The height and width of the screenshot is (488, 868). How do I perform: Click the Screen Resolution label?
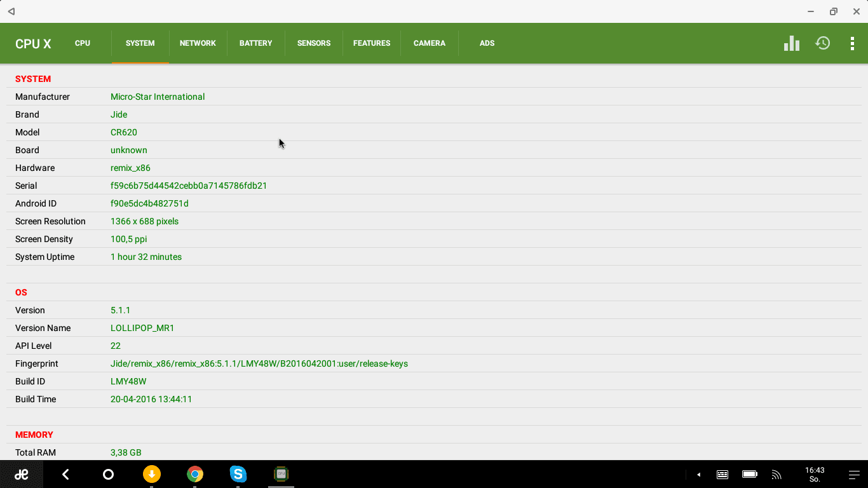(x=50, y=221)
